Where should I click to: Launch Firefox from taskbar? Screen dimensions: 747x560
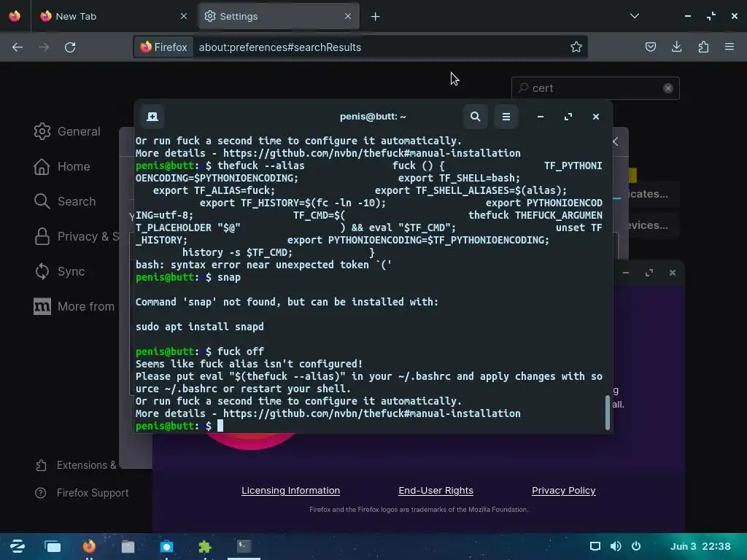click(x=89, y=546)
